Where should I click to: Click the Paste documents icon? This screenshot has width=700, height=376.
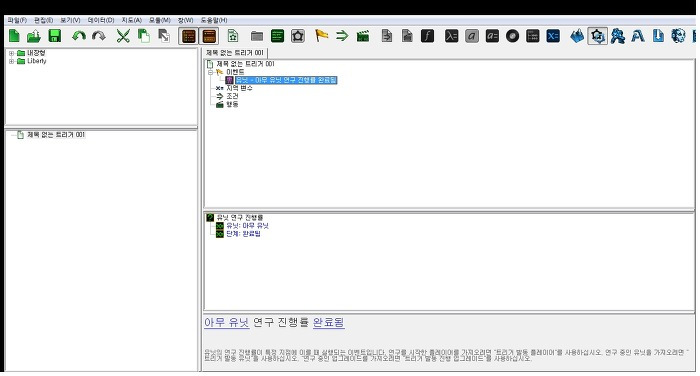pyautogui.click(x=143, y=36)
